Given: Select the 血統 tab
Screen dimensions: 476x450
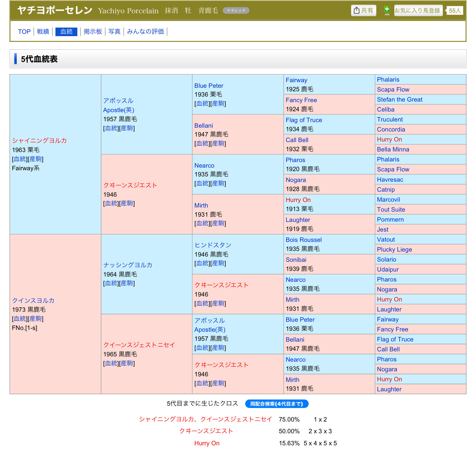Looking at the screenshot, I should (66, 31).
